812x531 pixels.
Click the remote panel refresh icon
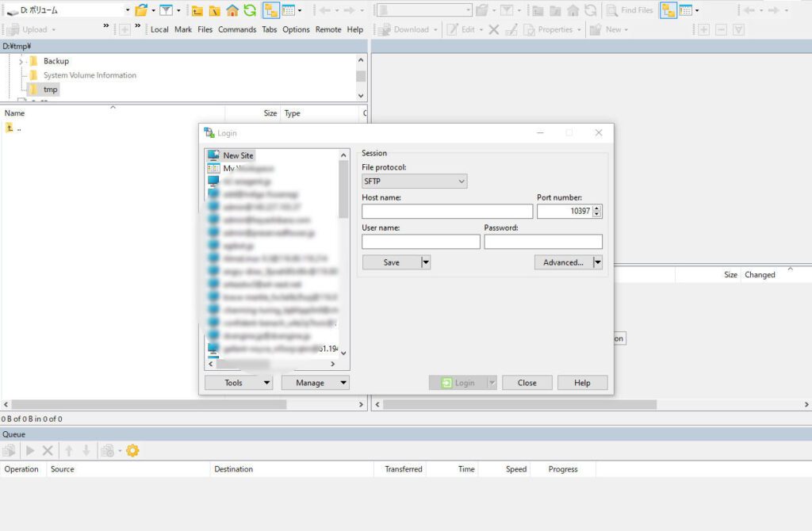(590, 10)
